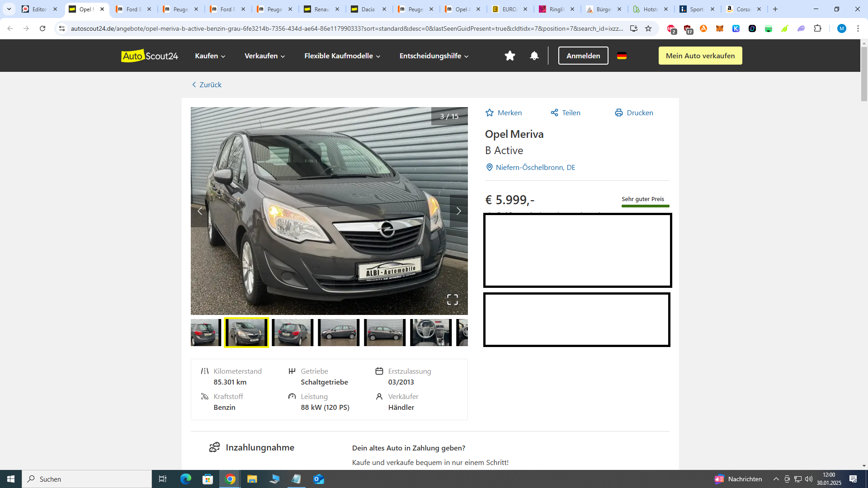Click the Anmelden button
Screen dimensions: 868x488
[583, 56]
